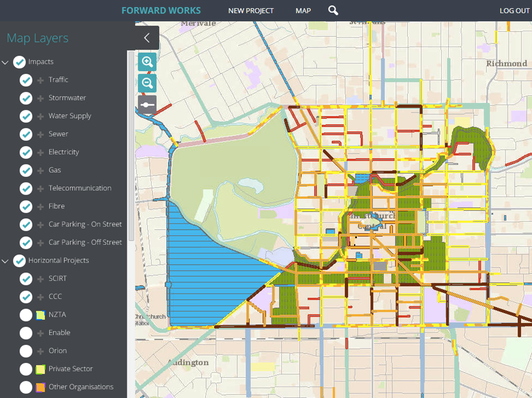This screenshot has height=398, width=532.
Task: Open the NEW PROJECT menu item
Action: 251,11
